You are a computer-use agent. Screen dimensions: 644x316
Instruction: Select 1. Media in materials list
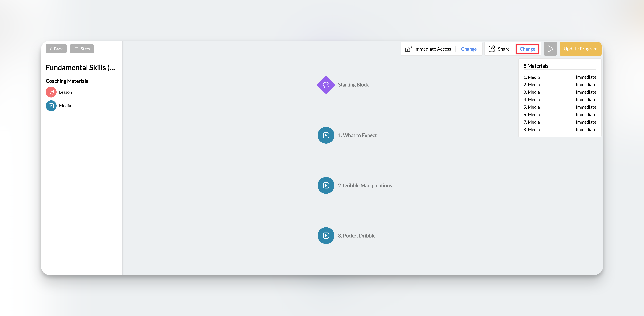531,77
